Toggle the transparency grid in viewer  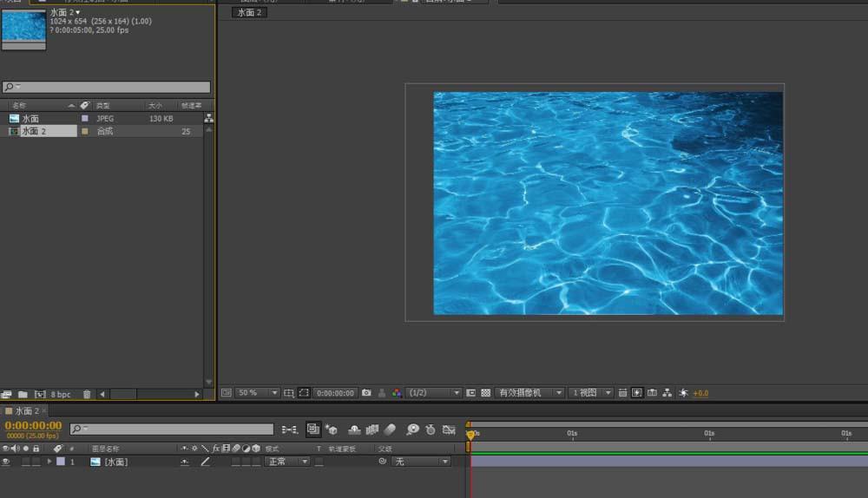pyautogui.click(x=486, y=393)
